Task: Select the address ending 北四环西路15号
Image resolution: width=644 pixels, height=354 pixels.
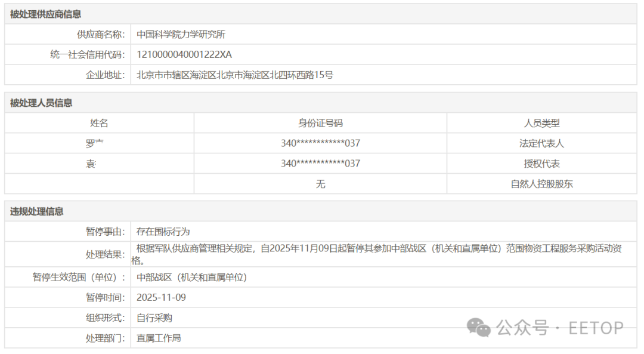Action: point(235,75)
